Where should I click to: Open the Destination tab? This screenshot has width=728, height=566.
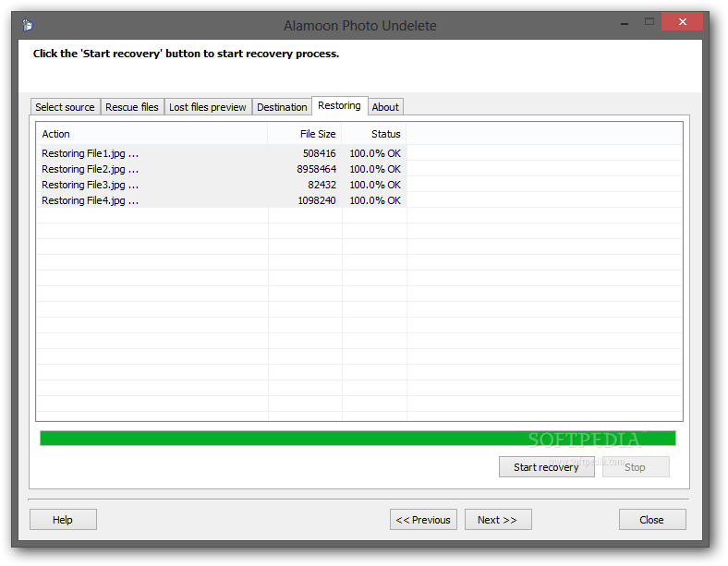282,107
